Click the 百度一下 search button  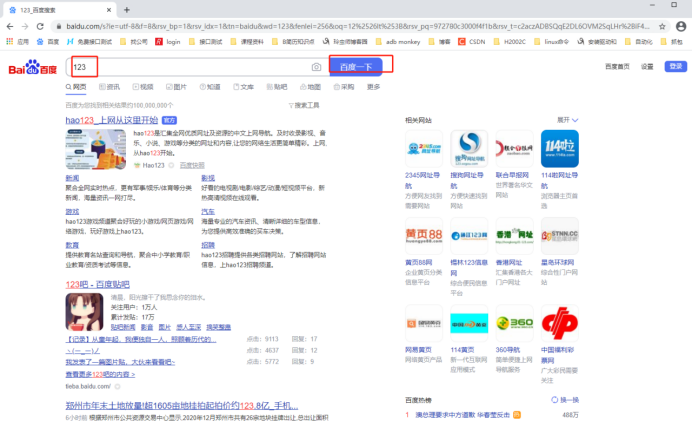356,67
